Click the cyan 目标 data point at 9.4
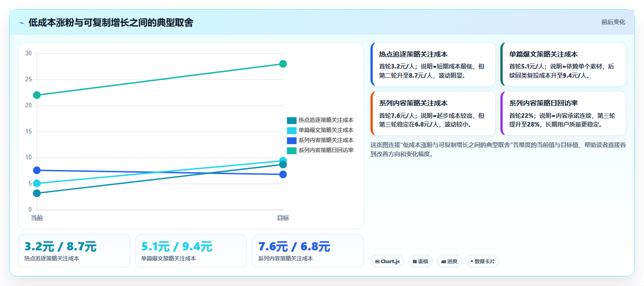This screenshot has width=644, height=286. 283,161
